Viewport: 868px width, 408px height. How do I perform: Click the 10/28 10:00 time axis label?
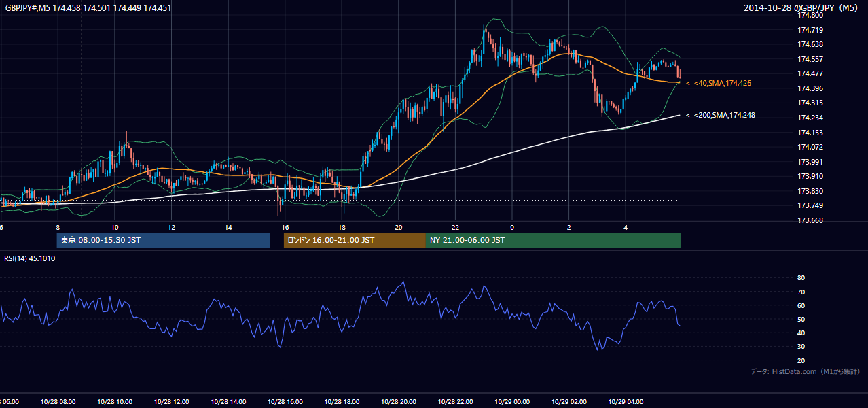tap(115, 401)
